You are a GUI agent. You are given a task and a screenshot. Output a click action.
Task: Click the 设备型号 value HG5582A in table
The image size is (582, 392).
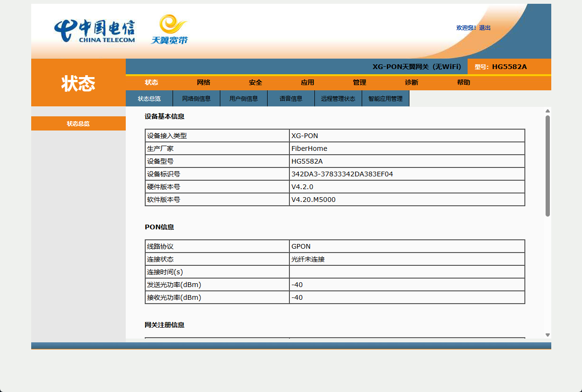[x=307, y=161]
